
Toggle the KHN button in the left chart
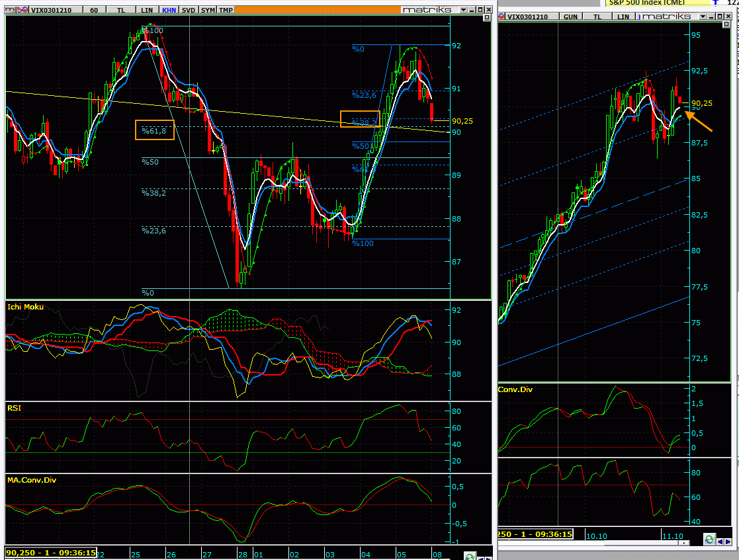pyautogui.click(x=169, y=10)
